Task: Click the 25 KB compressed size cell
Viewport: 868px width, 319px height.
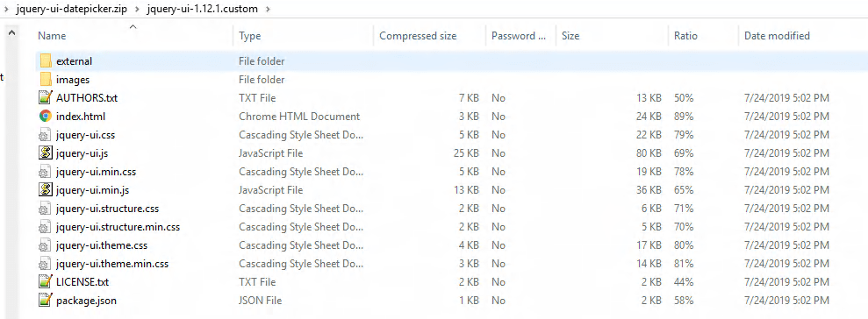Action: coord(466,153)
